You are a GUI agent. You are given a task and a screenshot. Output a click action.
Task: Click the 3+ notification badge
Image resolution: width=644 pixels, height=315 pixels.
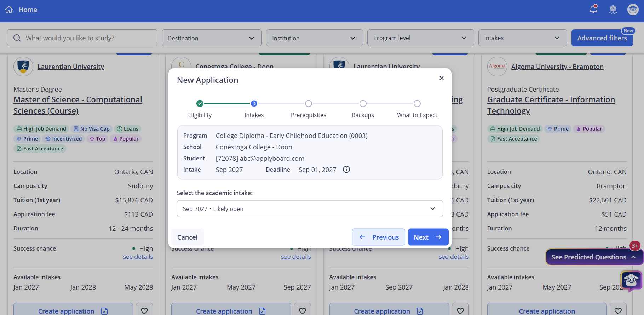click(x=635, y=246)
